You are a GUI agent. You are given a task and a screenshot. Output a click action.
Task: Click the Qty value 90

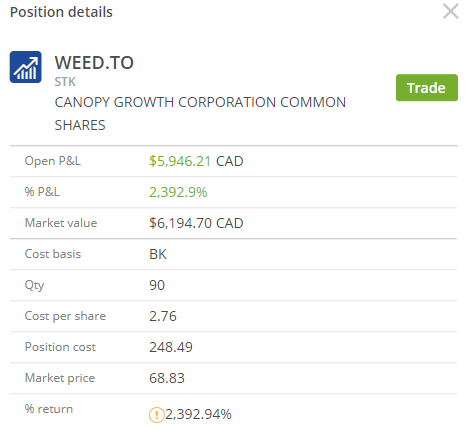coord(157,285)
